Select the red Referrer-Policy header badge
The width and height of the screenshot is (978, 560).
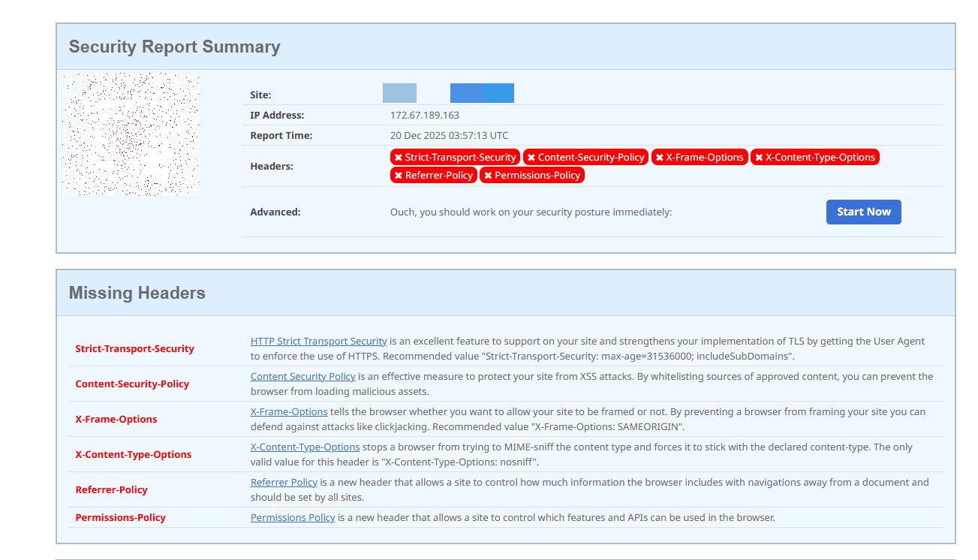tap(434, 175)
